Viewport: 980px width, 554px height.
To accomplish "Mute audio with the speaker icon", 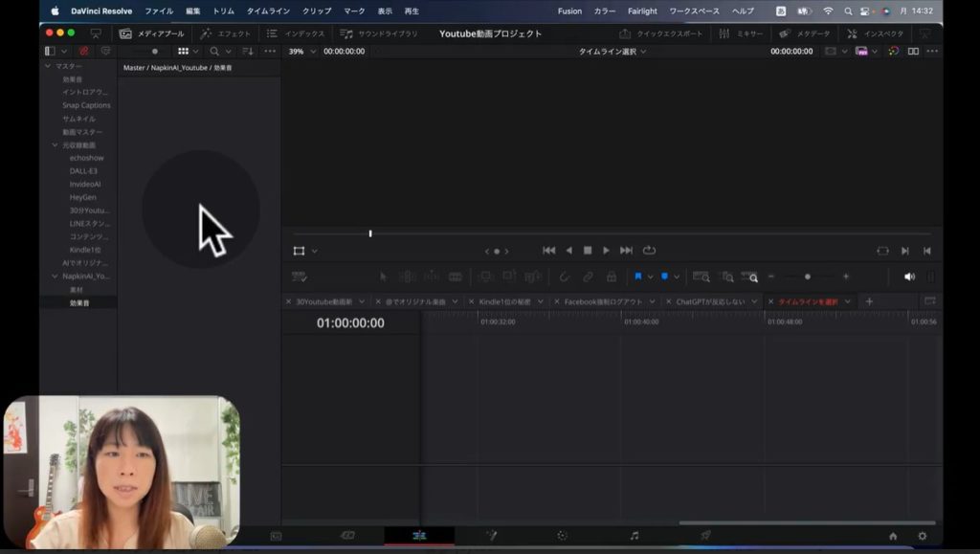I will pos(908,277).
